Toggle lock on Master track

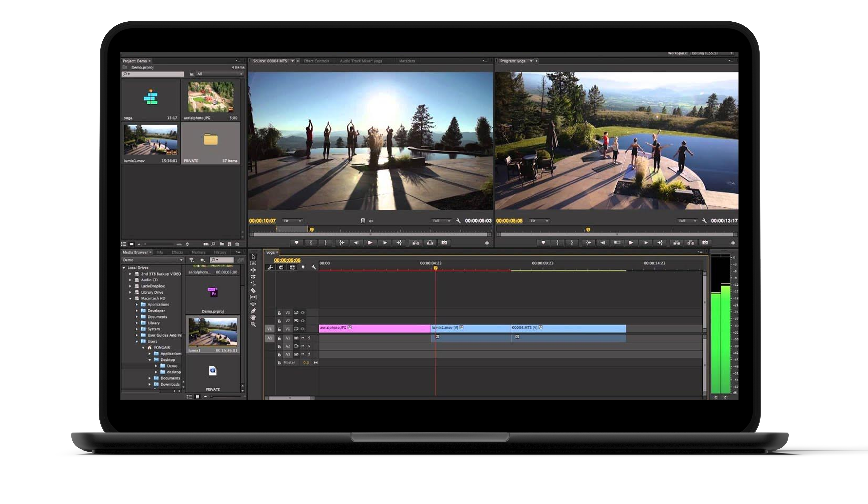coord(279,363)
